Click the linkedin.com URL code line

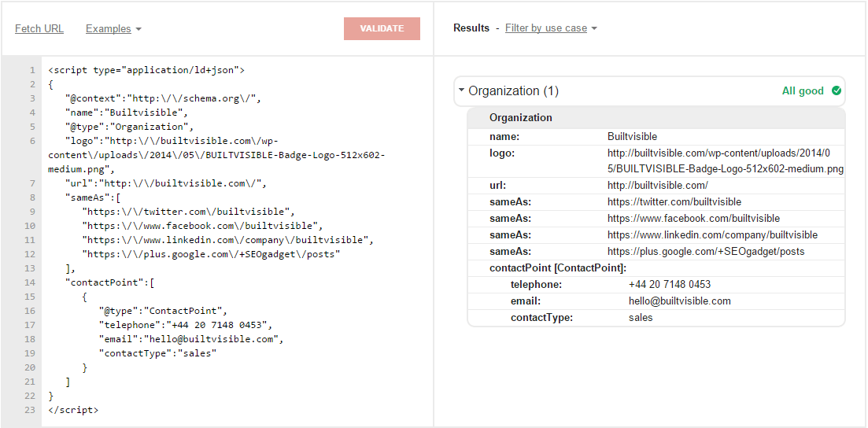pos(228,240)
